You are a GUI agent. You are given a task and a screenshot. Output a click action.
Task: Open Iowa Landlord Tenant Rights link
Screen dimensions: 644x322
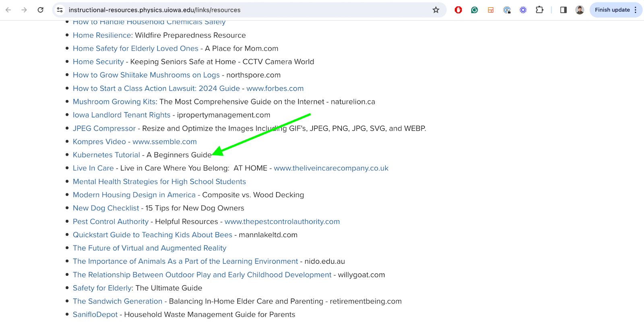pyautogui.click(x=122, y=115)
